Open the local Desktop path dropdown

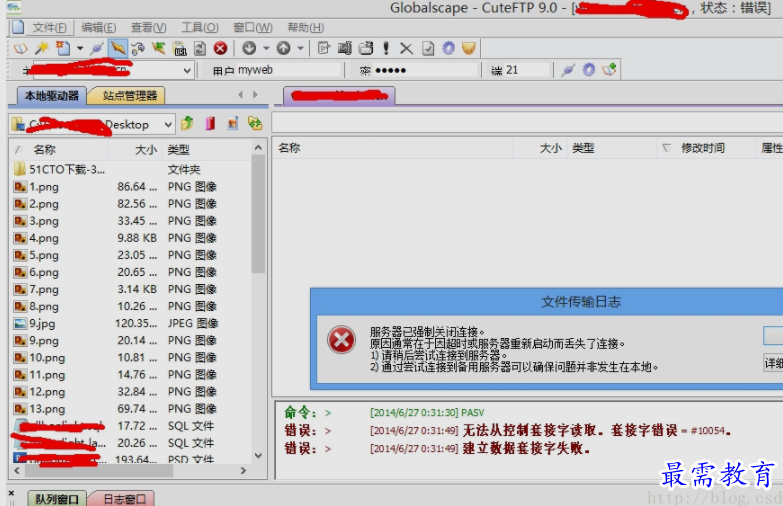(168, 124)
